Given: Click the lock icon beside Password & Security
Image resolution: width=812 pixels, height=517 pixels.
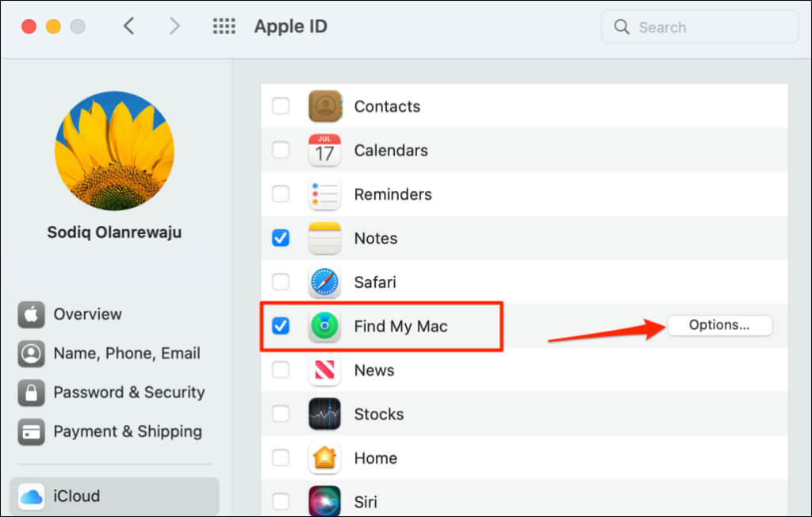Looking at the screenshot, I should (x=31, y=393).
